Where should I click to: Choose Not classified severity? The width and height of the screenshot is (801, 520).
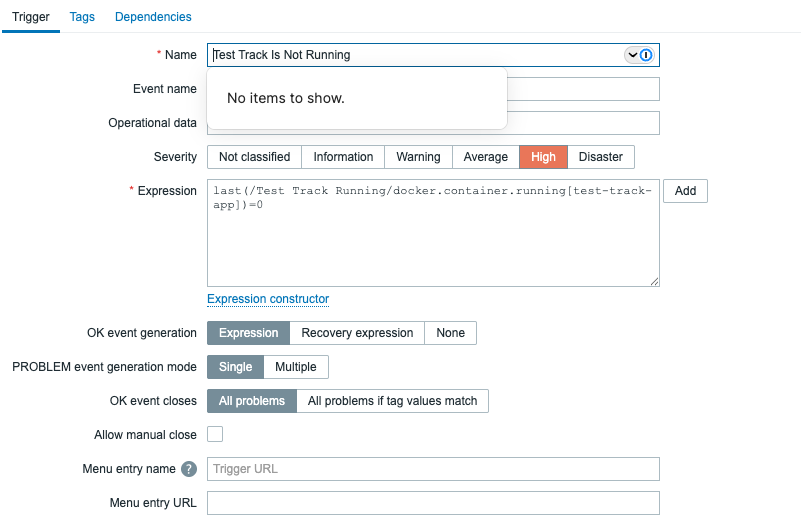click(254, 157)
